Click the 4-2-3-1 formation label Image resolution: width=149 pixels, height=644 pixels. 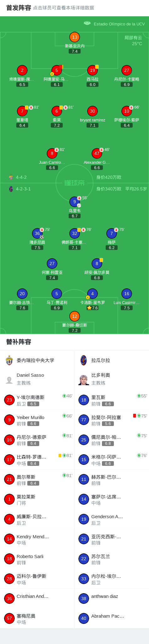click(x=23, y=189)
